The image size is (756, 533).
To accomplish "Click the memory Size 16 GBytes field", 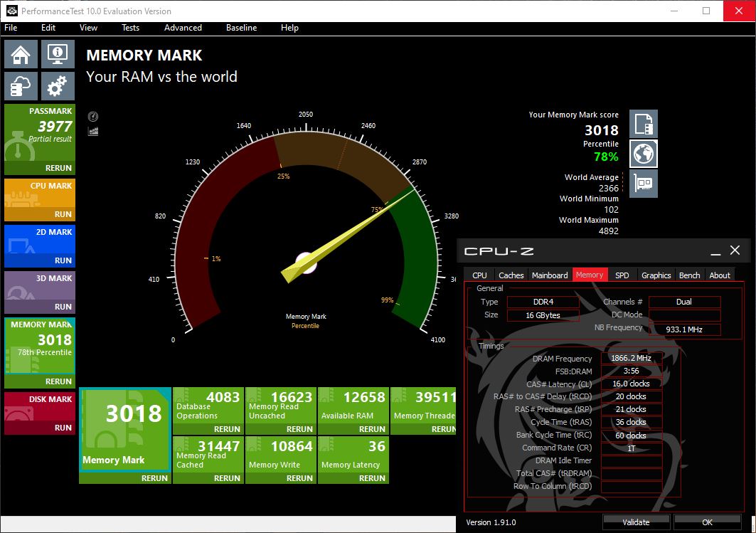I will [543, 315].
